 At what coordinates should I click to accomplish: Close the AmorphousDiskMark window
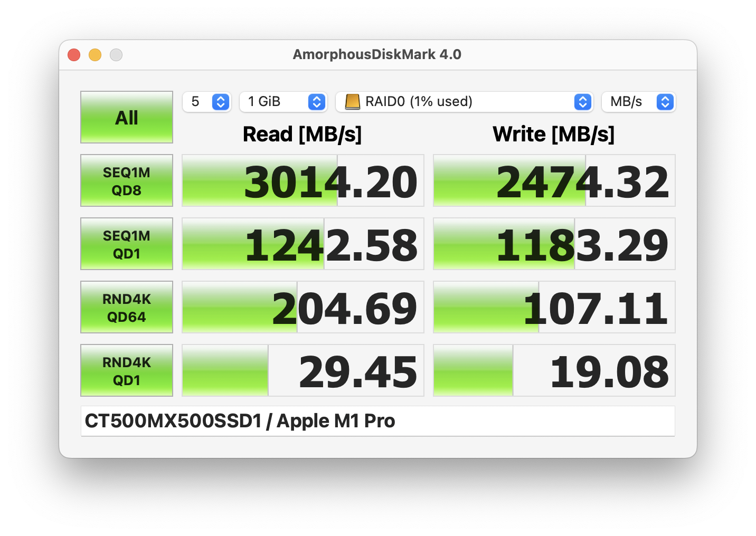click(x=74, y=55)
